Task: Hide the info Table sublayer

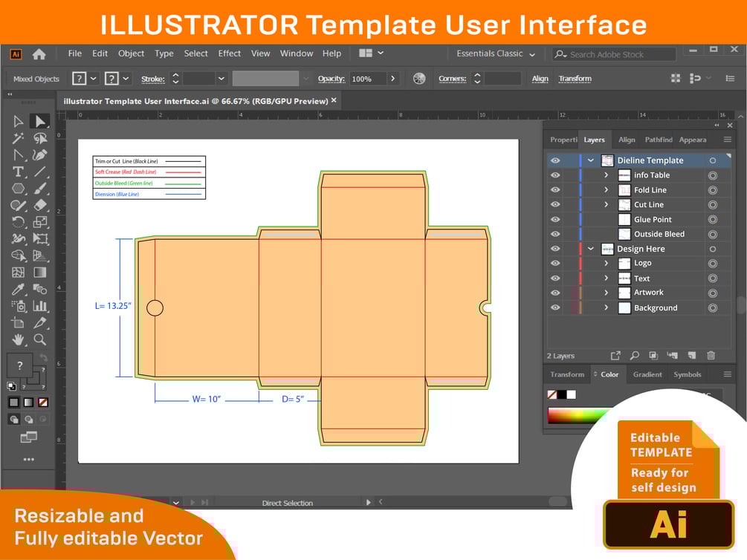Action: 555,175
